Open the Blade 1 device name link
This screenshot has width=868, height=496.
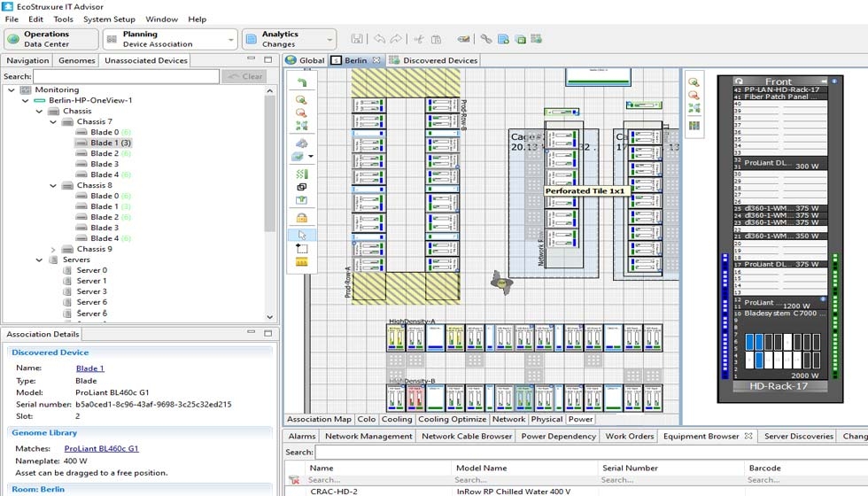coord(89,368)
